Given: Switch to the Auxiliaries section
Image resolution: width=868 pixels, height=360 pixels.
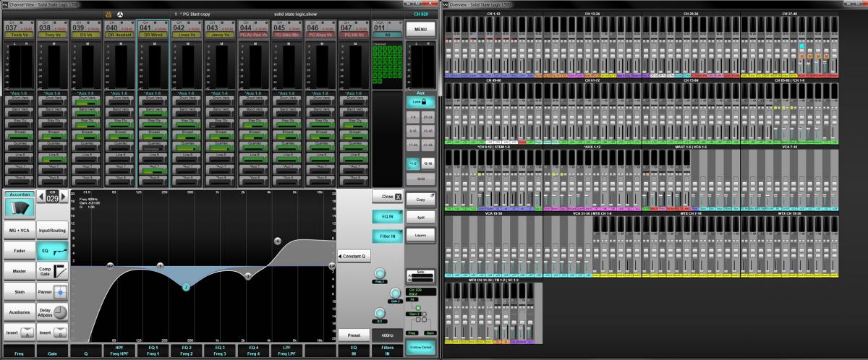Looking at the screenshot, I should point(17,312).
